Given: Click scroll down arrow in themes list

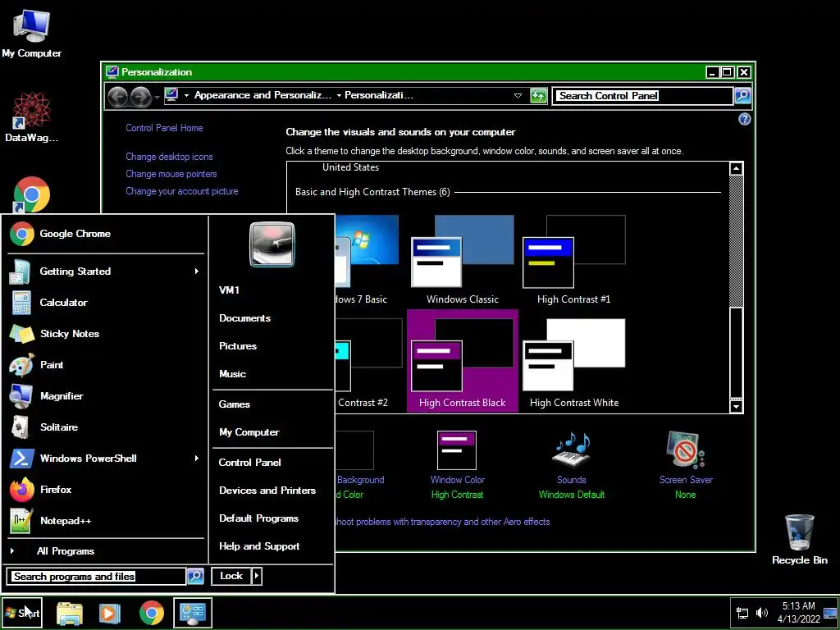Looking at the screenshot, I should pos(737,407).
